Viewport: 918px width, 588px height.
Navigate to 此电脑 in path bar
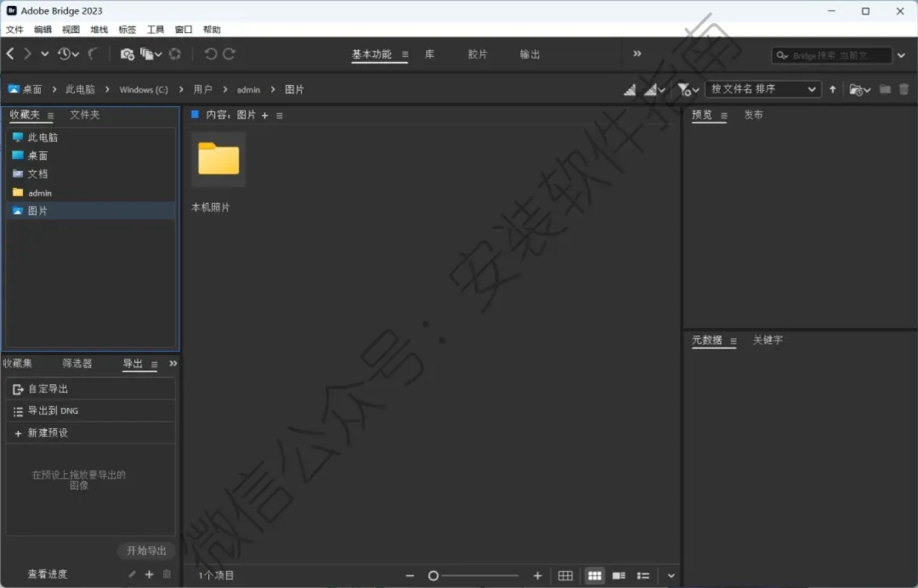[x=80, y=89]
